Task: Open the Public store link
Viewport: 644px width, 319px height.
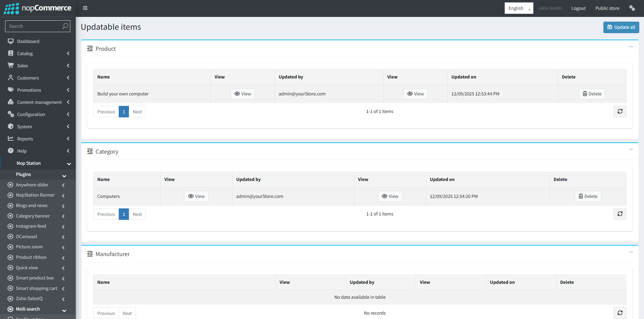Action: (607, 8)
